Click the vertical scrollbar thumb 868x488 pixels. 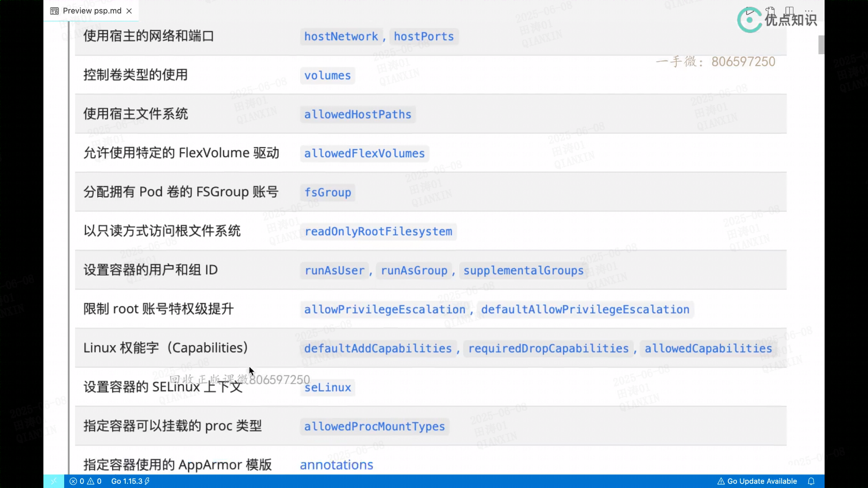tap(821, 45)
